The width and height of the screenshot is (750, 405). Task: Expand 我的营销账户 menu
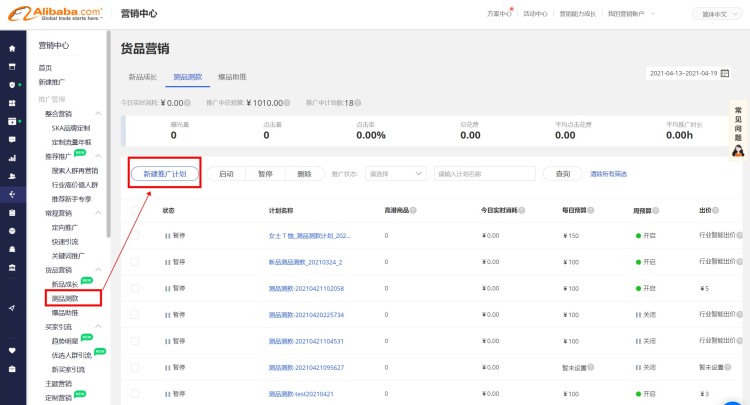tap(631, 14)
